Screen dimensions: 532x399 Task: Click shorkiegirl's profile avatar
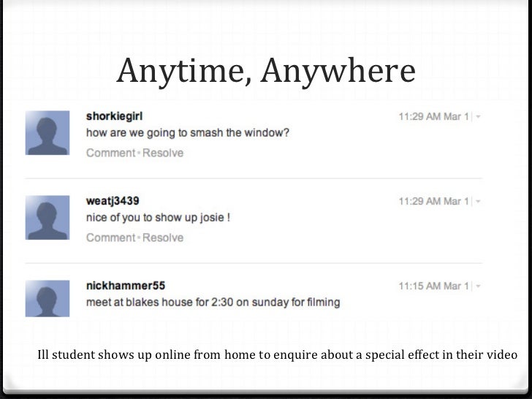[x=47, y=133]
